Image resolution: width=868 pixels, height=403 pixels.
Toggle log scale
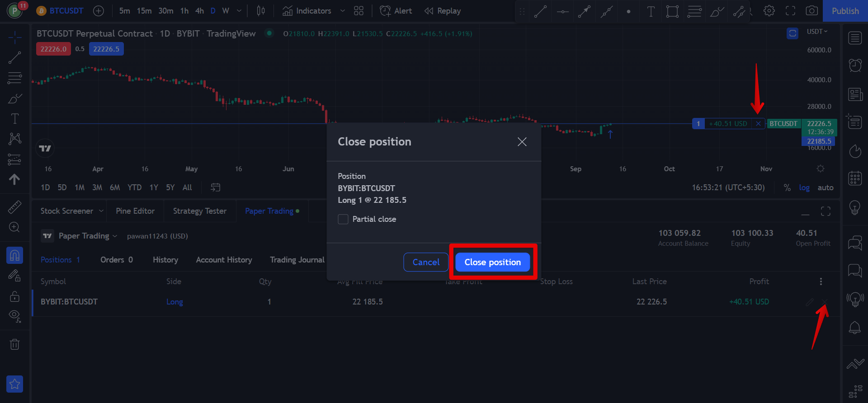tap(804, 187)
